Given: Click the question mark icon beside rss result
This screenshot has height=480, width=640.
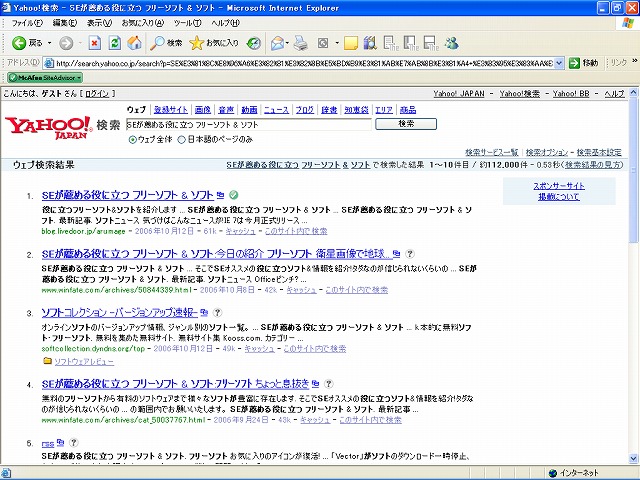Looking at the screenshot, I should [73, 442].
